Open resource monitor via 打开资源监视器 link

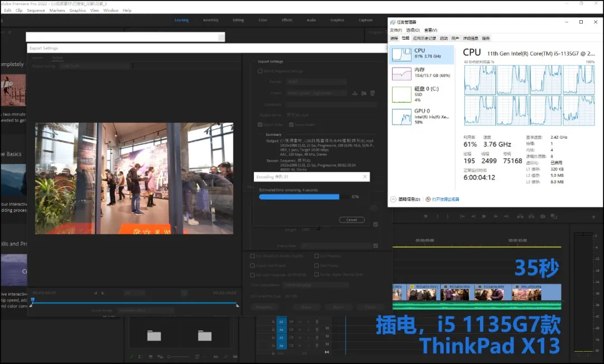click(x=445, y=199)
